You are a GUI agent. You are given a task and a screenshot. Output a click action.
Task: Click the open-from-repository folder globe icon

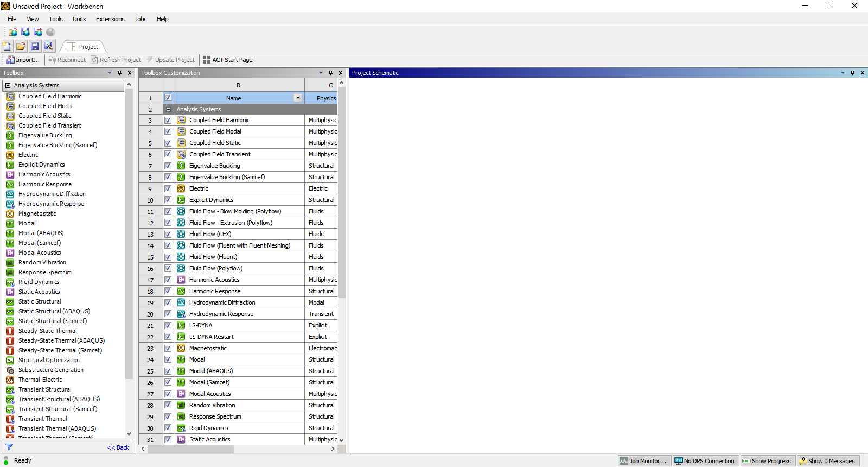click(x=12, y=32)
